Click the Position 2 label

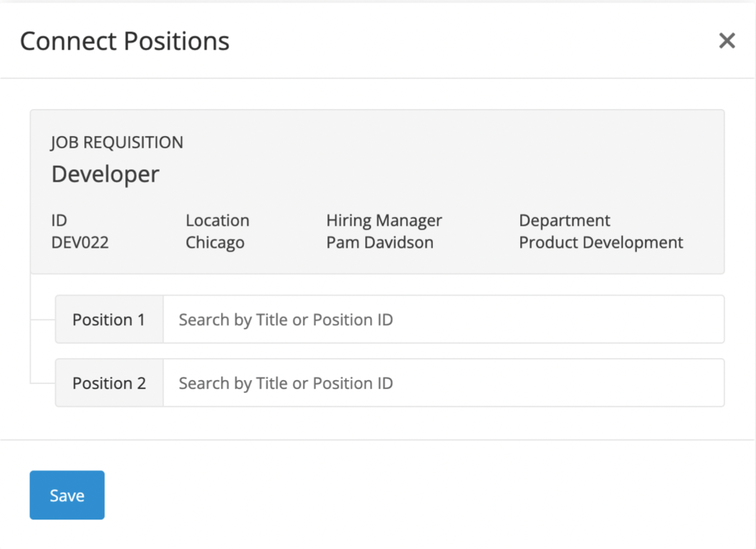108,382
